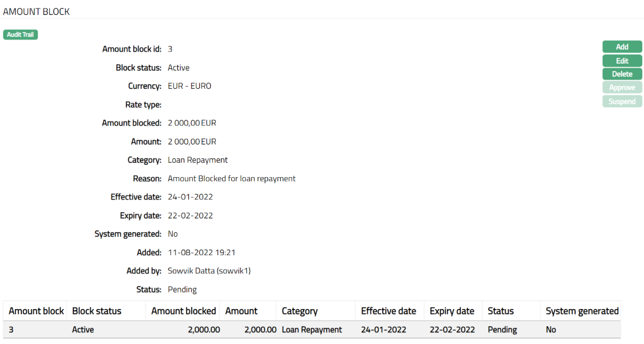Sort table by Category column header
The height and width of the screenshot is (344, 644).
tap(300, 311)
